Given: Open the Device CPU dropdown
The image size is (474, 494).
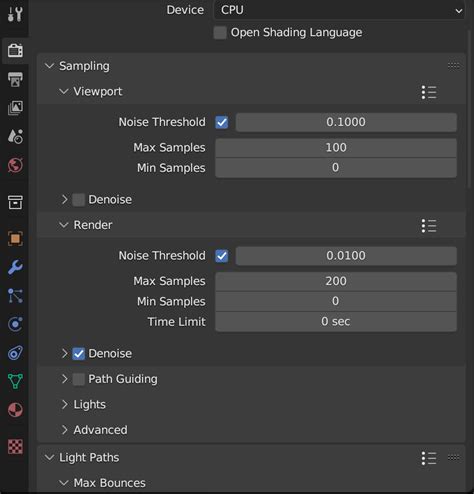Looking at the screenshot, I should tap(339, 10).
